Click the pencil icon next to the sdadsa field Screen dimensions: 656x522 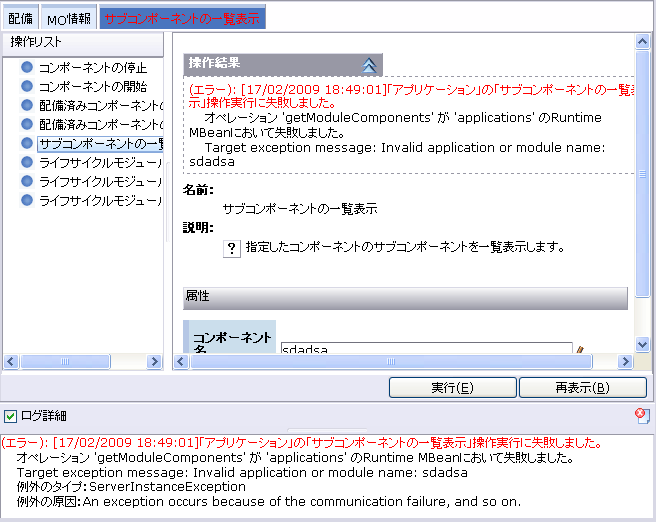(x=579, y=350)
